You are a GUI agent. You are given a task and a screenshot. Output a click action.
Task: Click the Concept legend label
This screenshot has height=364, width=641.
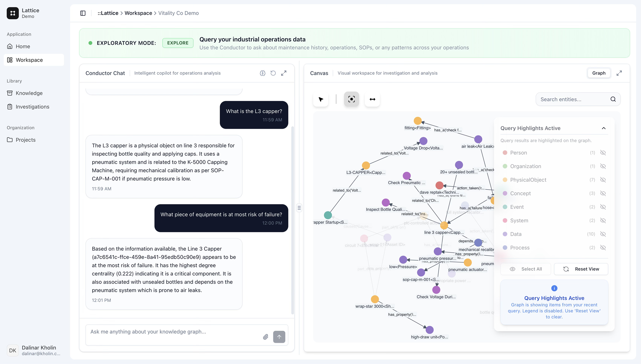click(x=520, y=193)
